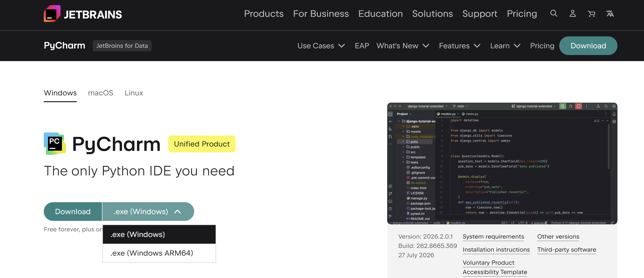Expand the Learn dropdown
Viewport: 644px width, 278px height.
(x=505, y=45)
